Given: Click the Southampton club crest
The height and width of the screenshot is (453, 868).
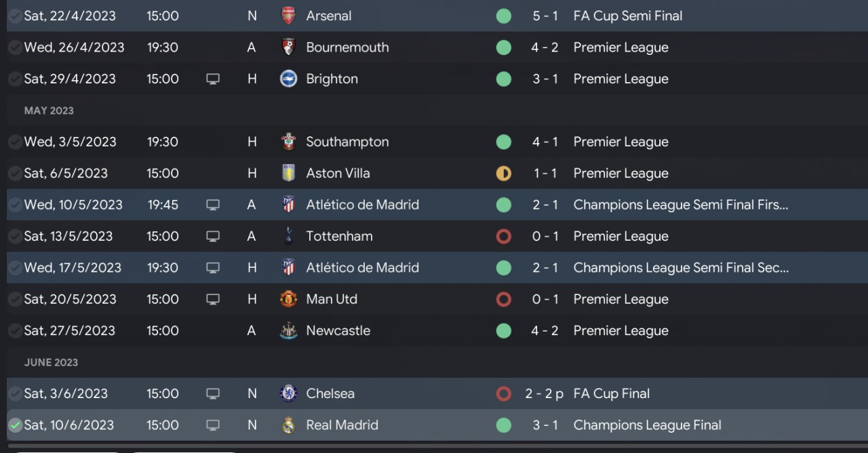Looking at the screenshot, I should [289, 142].
